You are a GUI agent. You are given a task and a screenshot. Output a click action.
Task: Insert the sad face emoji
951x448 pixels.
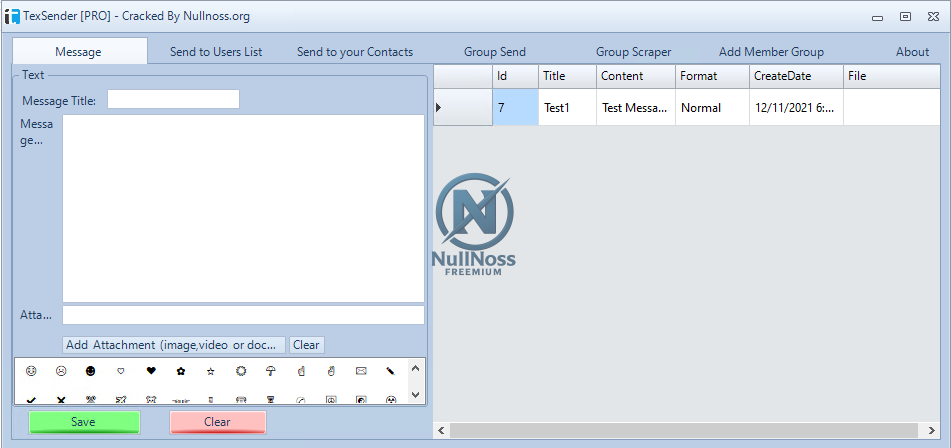tap(61, 371)
